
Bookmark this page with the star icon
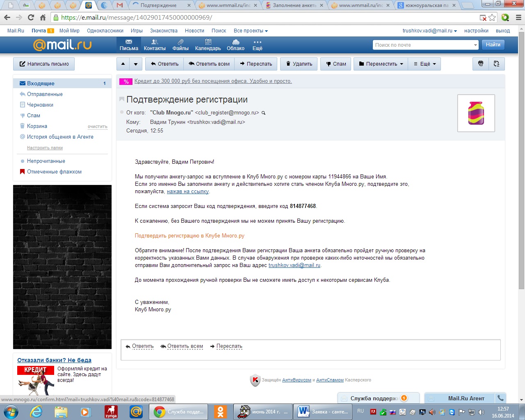[492, 18]
